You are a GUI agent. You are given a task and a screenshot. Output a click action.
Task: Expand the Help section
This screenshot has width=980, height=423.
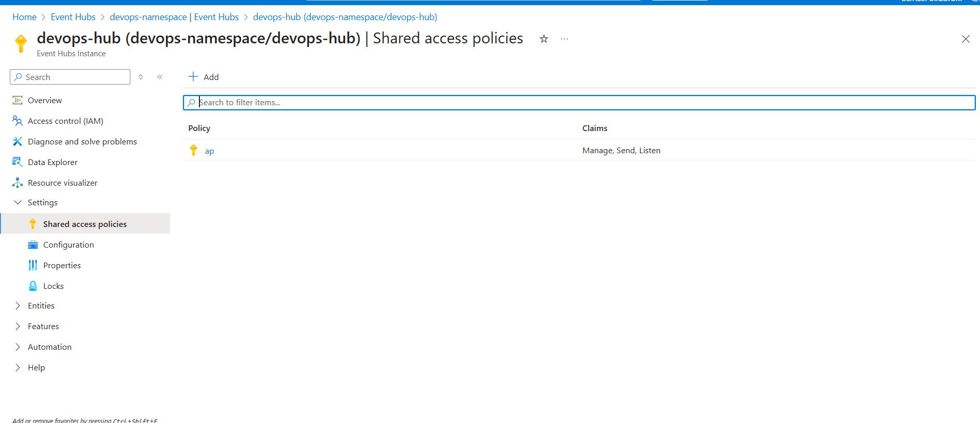(18, 367)
